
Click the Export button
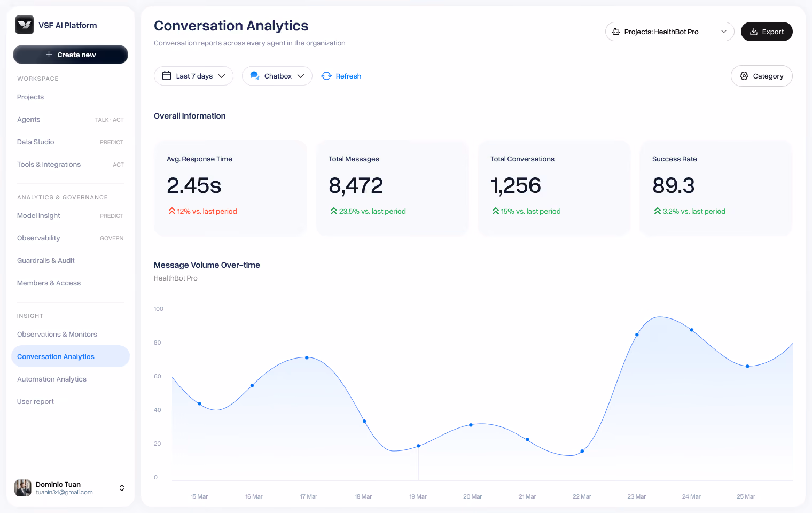tap(767, 32)
